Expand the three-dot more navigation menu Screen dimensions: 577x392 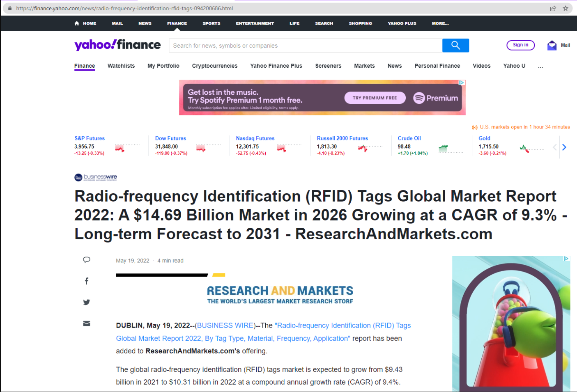(x=540, y=66)
